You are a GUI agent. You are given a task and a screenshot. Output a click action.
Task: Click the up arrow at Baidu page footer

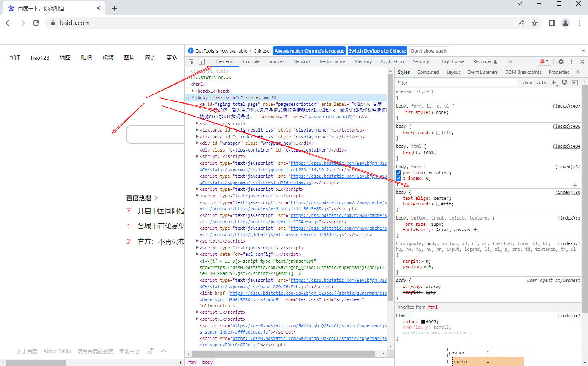click(164, 351)
